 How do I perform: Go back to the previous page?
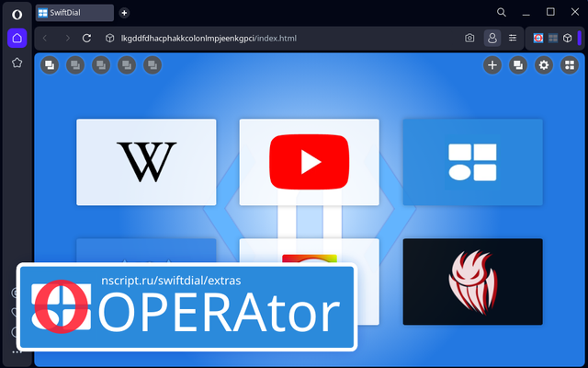pos(45,38)
